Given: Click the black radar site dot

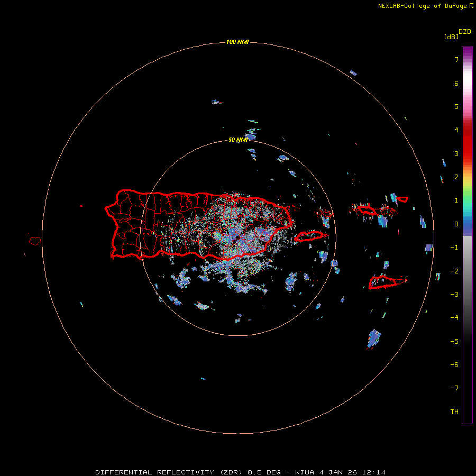Looking at the screenshot, I should (237, 237).
